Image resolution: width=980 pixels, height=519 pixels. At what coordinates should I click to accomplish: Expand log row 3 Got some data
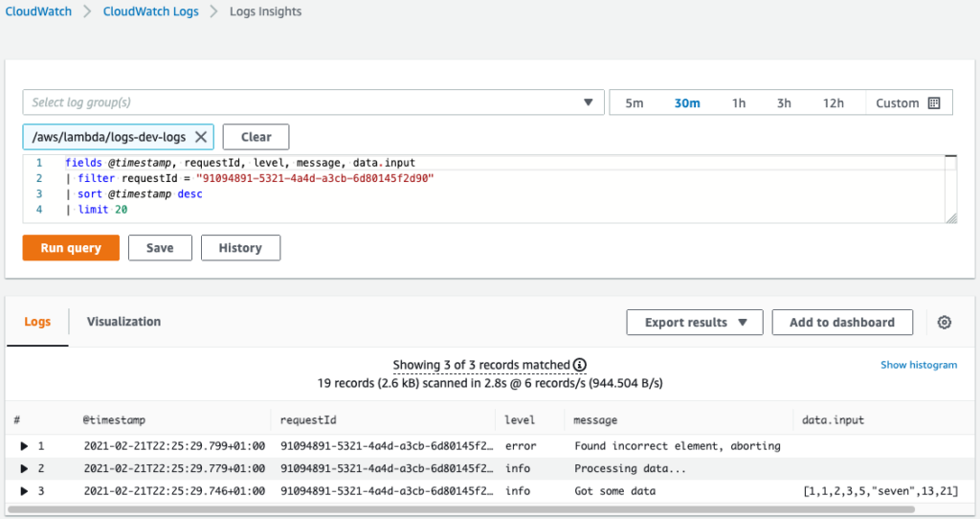click(24, 491)
